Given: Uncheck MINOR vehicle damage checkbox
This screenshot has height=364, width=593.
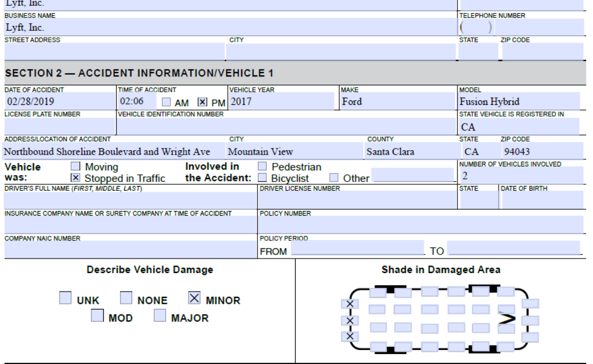Looking at the screenshot, I should [195, 299].
